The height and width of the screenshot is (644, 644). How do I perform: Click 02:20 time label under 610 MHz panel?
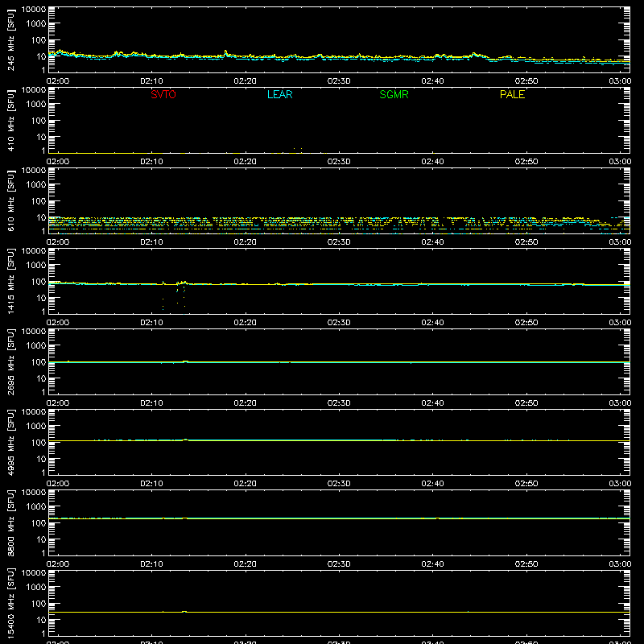coord(246,242)
